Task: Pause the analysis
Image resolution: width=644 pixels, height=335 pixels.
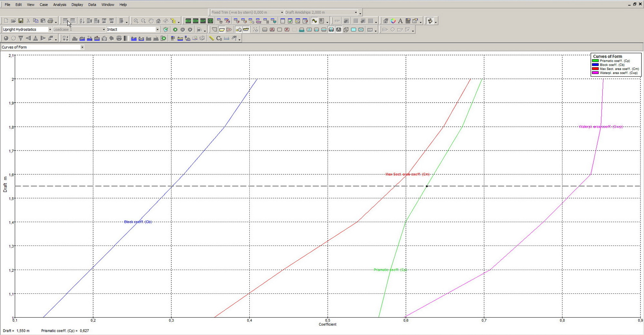Action: pos(183,30)
